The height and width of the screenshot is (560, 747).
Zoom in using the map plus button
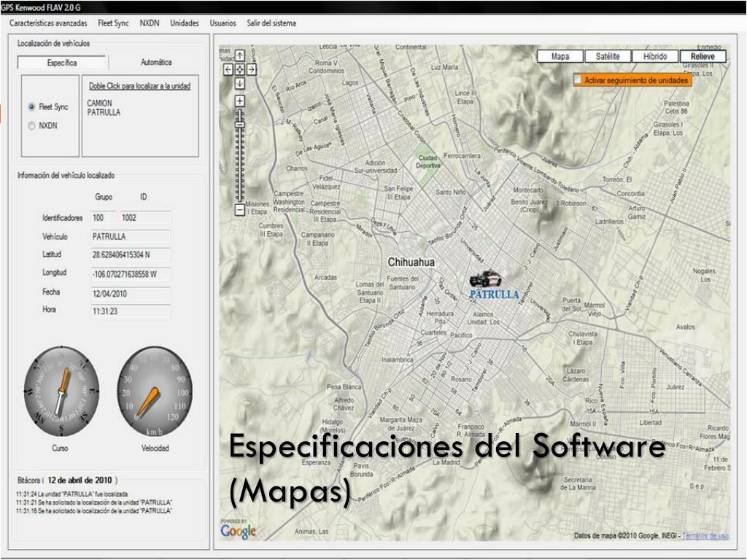[239, 101]
